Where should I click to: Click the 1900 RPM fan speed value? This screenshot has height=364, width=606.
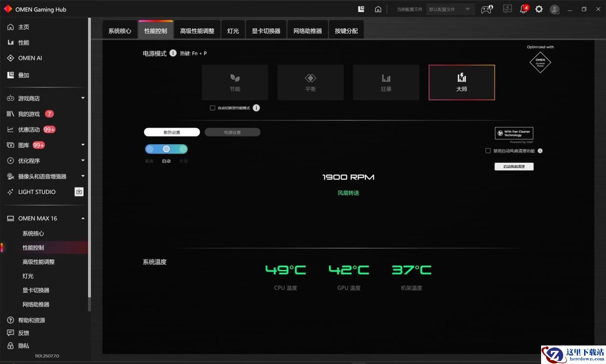tap(348, 177)
